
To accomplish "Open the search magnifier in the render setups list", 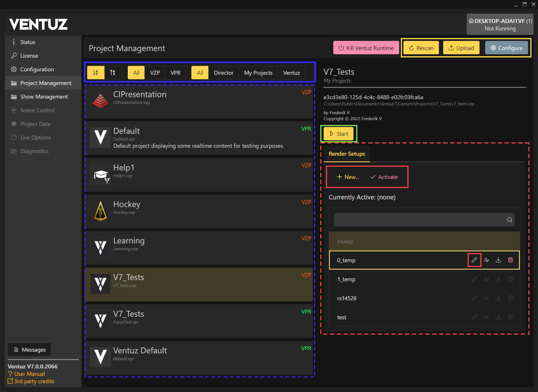I will click(509, 220).
